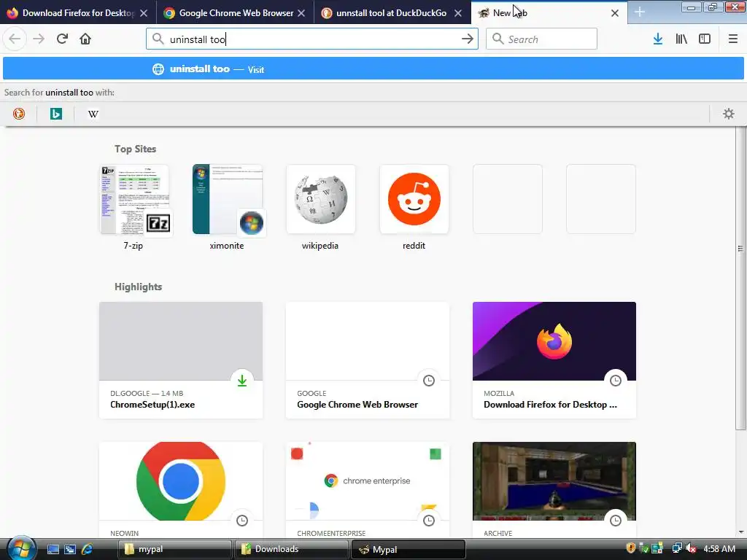Click into the address bar text
Image resolution: width=747 pixels, height=560 pixels.
(312, 39)
